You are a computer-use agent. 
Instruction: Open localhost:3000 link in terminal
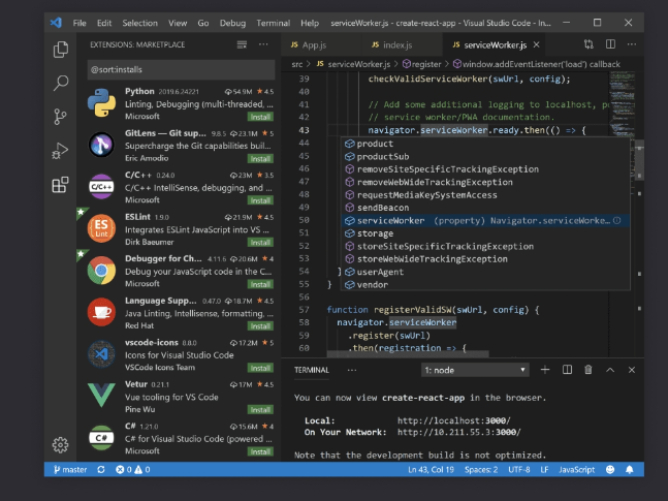[454, 420]
